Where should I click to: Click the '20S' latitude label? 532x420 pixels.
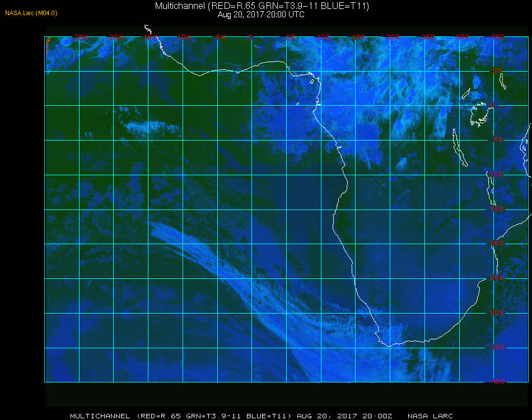pyautogui.click(x=497, y=244)
